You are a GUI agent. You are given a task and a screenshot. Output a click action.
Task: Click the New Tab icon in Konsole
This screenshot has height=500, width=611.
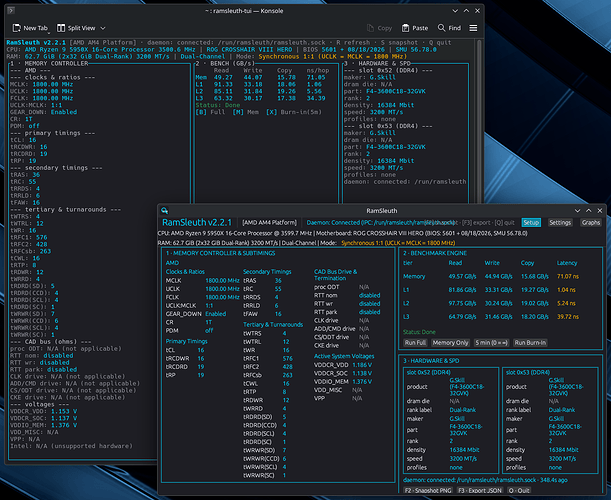pos(16,28)
